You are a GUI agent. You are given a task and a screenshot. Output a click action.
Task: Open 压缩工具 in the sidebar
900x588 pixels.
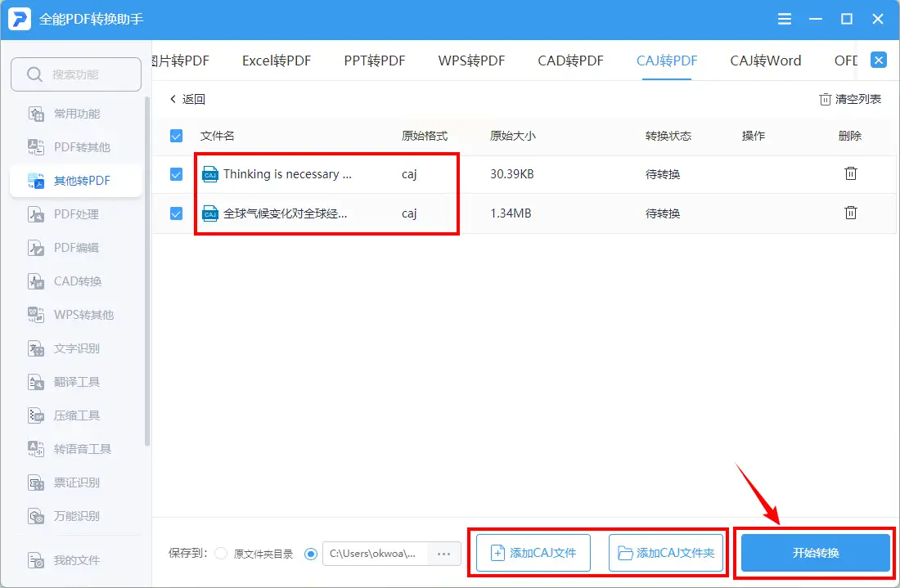pyautogui.click(x=76, y=416)
